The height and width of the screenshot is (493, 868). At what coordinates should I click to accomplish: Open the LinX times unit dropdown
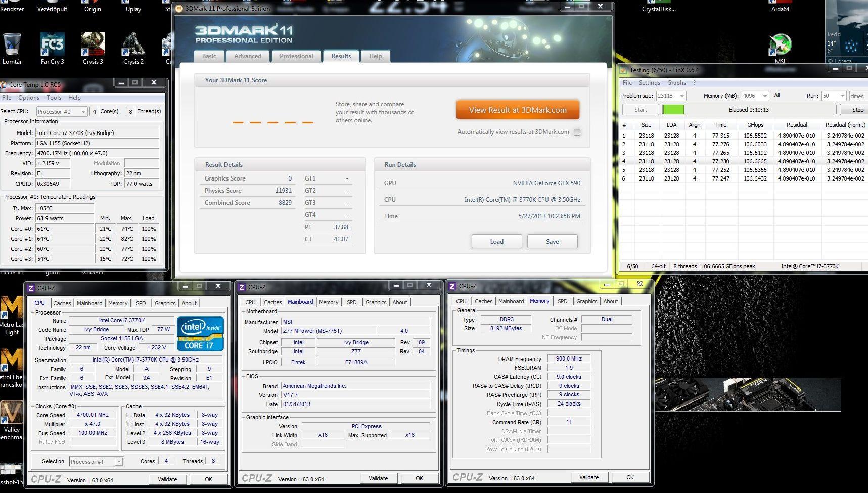(858, 96)
